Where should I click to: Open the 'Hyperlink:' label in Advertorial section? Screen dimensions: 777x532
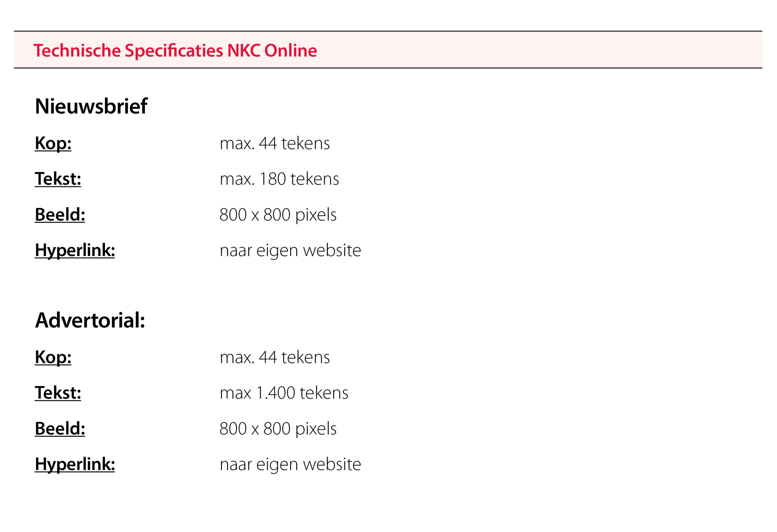[75, 464]
